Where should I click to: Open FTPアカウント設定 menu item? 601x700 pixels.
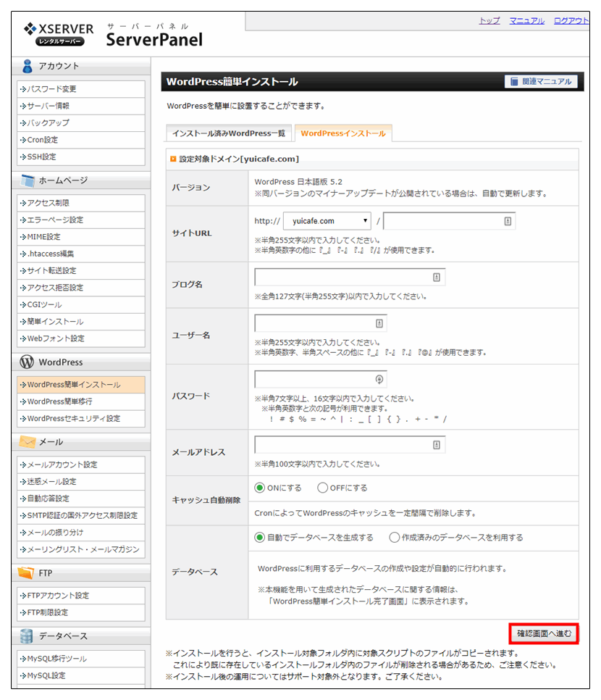[81, 596]
